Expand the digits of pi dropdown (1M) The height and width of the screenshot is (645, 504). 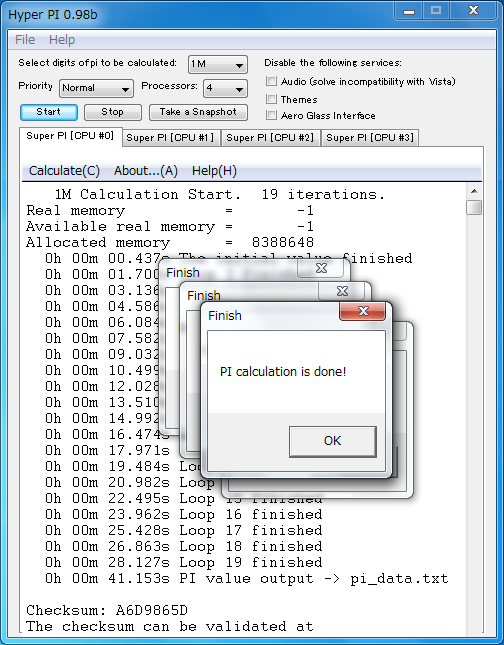coord(218,65)
